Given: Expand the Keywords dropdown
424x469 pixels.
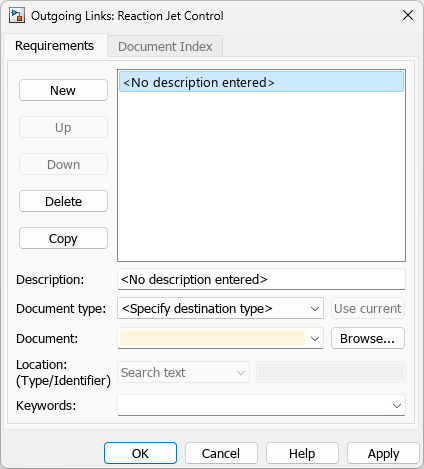Looking at the screenshot, I should click(397, 406).
